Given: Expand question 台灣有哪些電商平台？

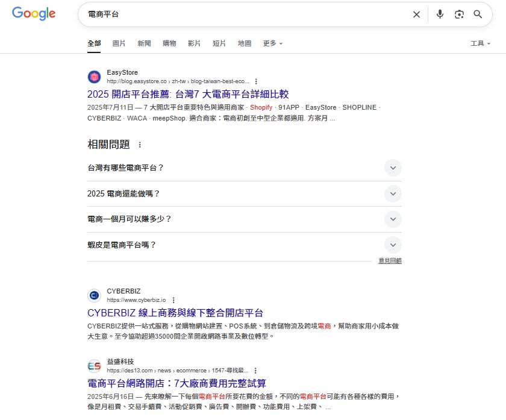Looking at the screenshot, I should point(393,168).
